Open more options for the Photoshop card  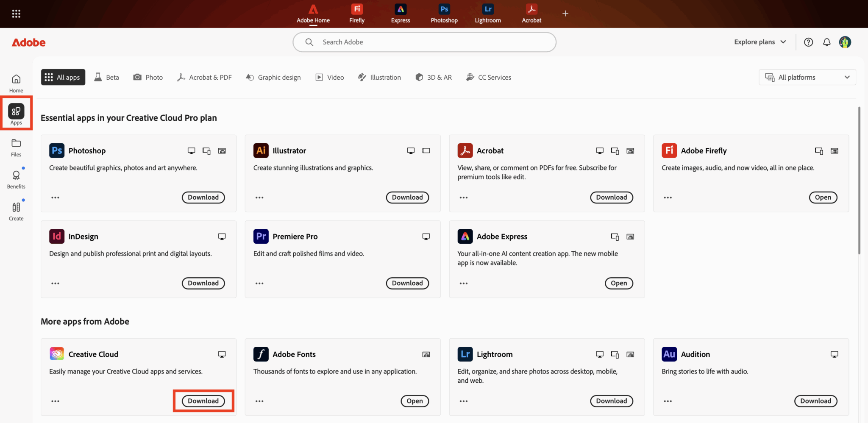(x=55, y=197)
